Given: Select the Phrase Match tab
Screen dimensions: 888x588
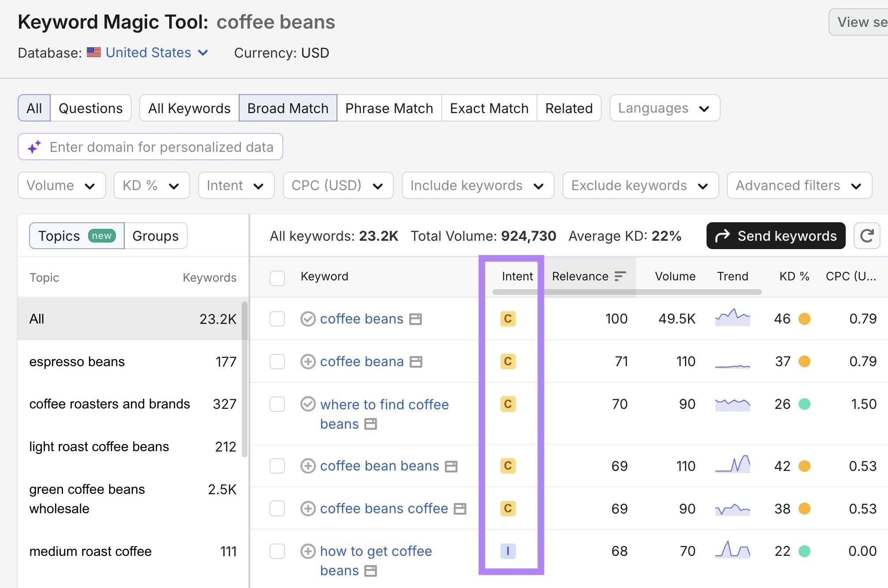Looking at the screenshot, I should pyautogui.click(x=389, y=108).
